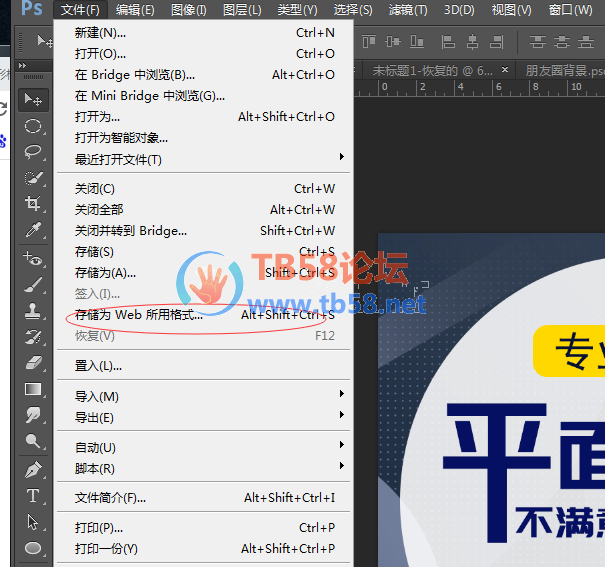The height and width of the screenshot is (567, 605).
Task: Select the Horizontal Type tool
Action: point(33,496)
